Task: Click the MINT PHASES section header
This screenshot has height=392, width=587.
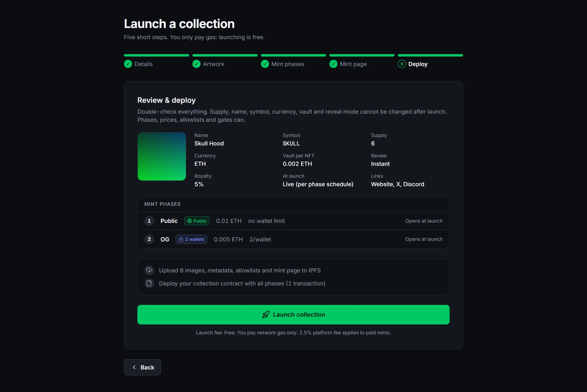Action: click(162, 204)
